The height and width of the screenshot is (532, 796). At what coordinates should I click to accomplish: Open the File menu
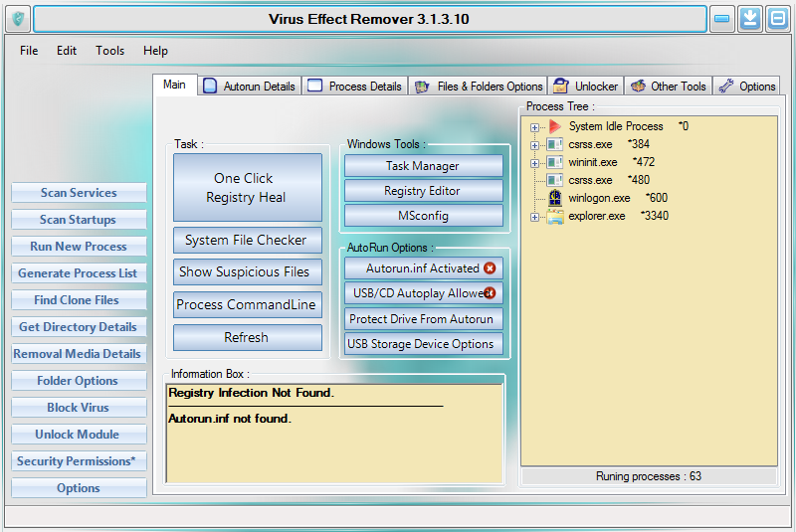[x=29, y=51]
